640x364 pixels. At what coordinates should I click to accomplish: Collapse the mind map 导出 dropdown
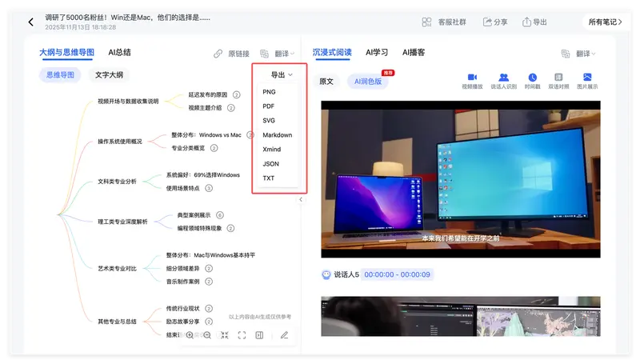(x=282, y=74)
